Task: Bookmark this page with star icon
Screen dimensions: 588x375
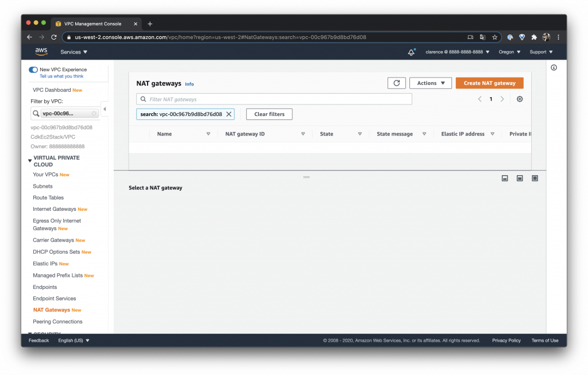Action: click(494, 37)
